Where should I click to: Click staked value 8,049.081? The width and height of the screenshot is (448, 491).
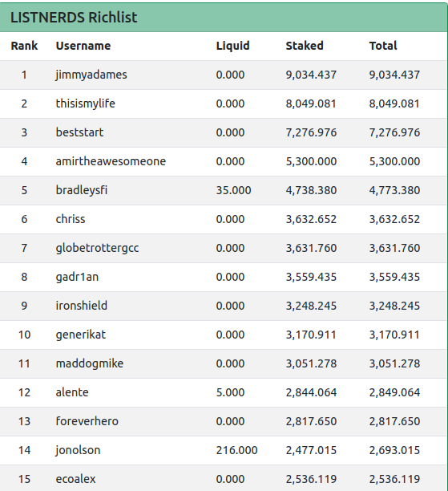coord(311,103)
